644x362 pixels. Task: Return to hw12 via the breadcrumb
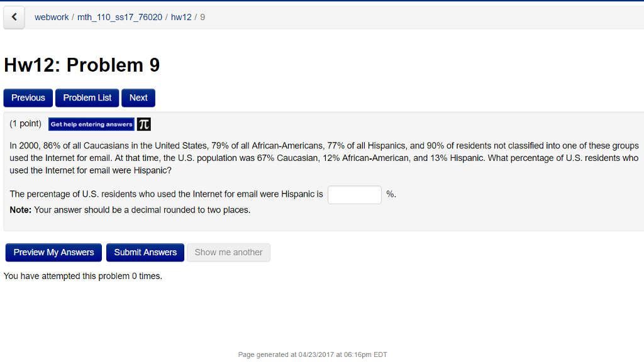click(x=181, y=17)
